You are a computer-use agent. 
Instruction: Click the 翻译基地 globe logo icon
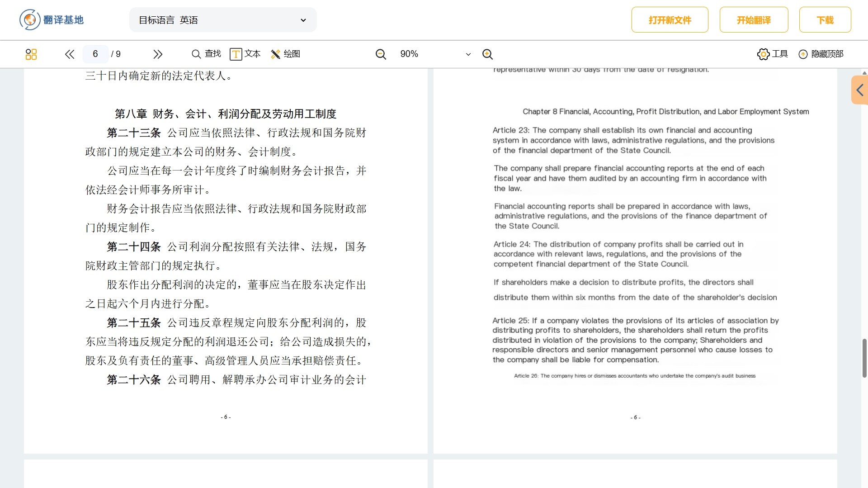click(30, 20)
